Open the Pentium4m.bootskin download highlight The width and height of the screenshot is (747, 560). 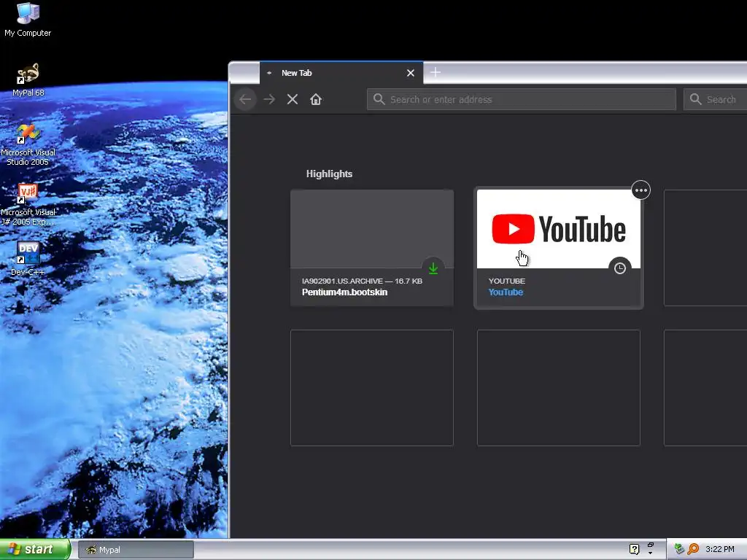coord(372,248)
